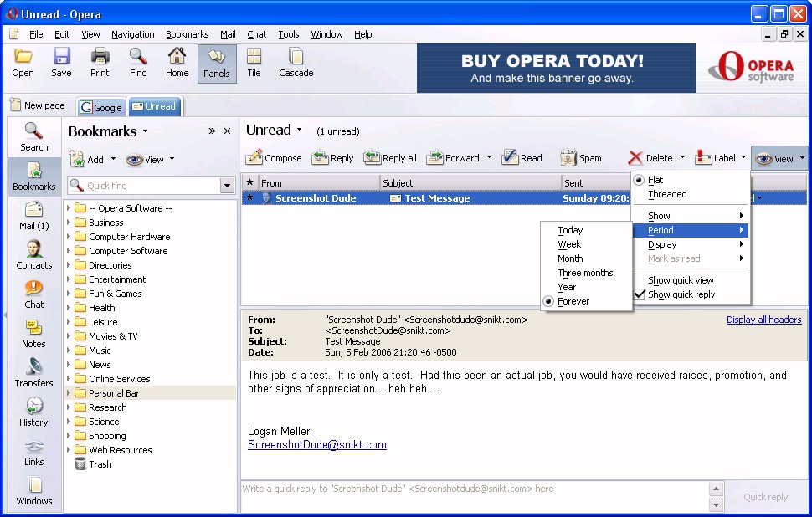Open the Delete button dropdown arrow

(x=682, y=157)
